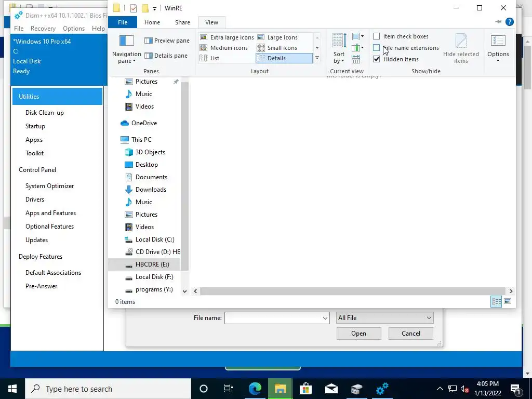Open Mail app from taskbar
Image resolution: width=532 pixels, height=399 pixels.
pos(331,389)
